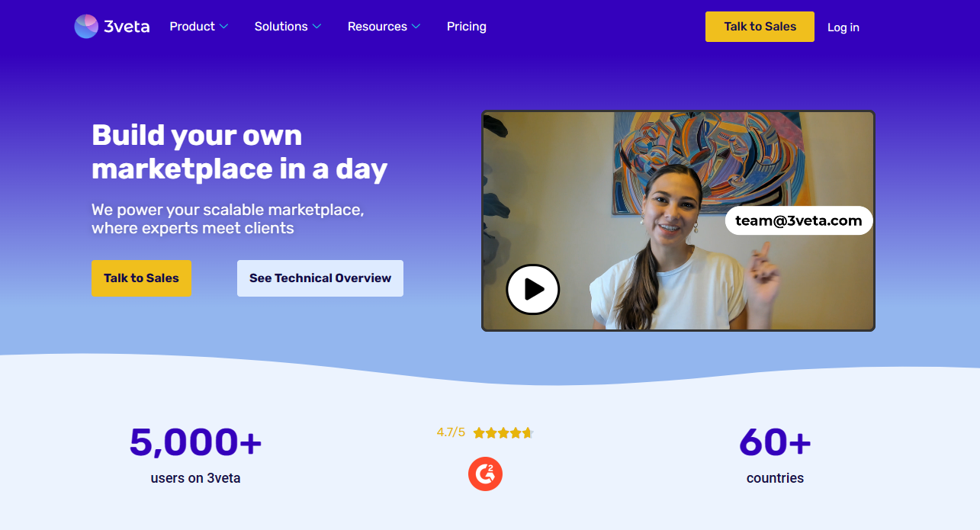Click the 4.7/5 rating text
This screenshot has width=980, height=530.
pos(451,432)
